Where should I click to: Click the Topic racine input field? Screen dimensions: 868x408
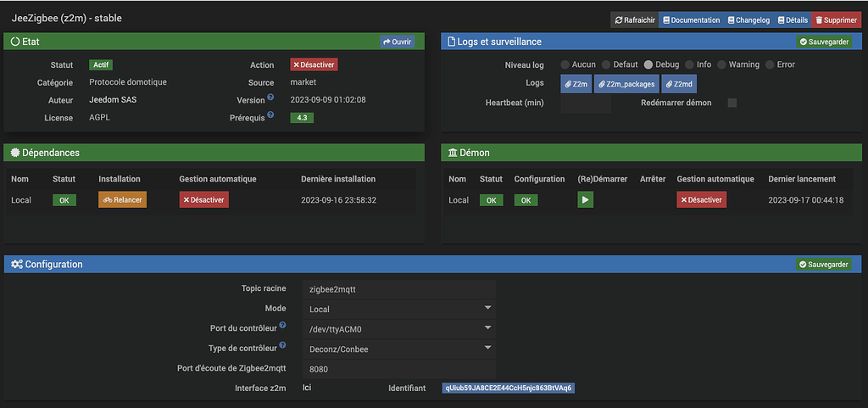pos(398,289)
